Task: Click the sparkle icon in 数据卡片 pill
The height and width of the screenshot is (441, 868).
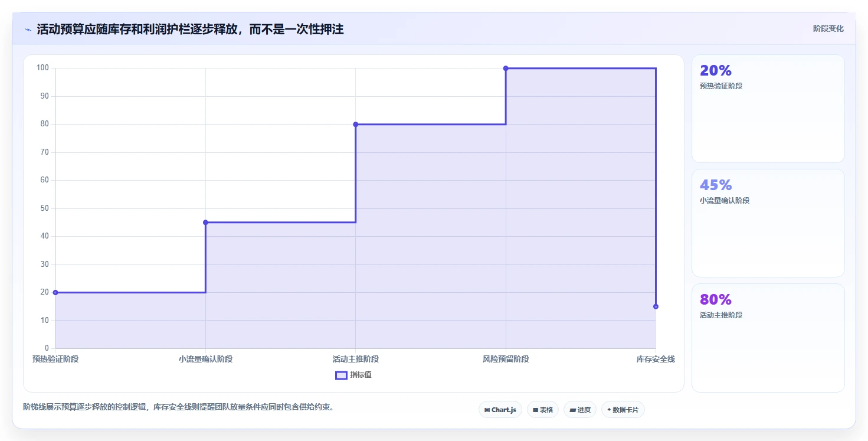Action: [609, 410]
